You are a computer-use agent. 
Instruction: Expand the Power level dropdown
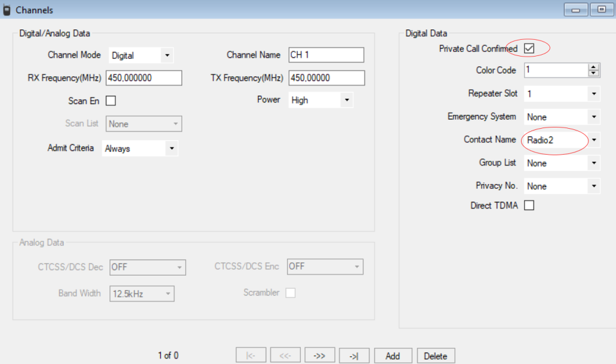346,100
